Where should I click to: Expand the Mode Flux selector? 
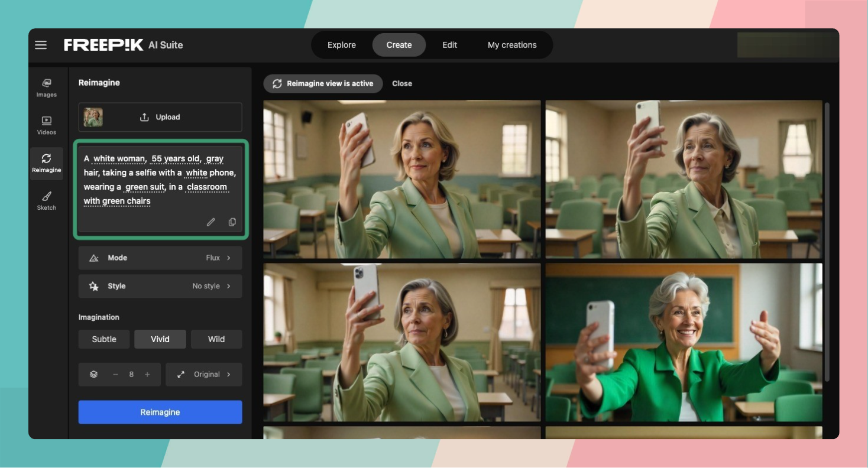click(x=160, y=258)
